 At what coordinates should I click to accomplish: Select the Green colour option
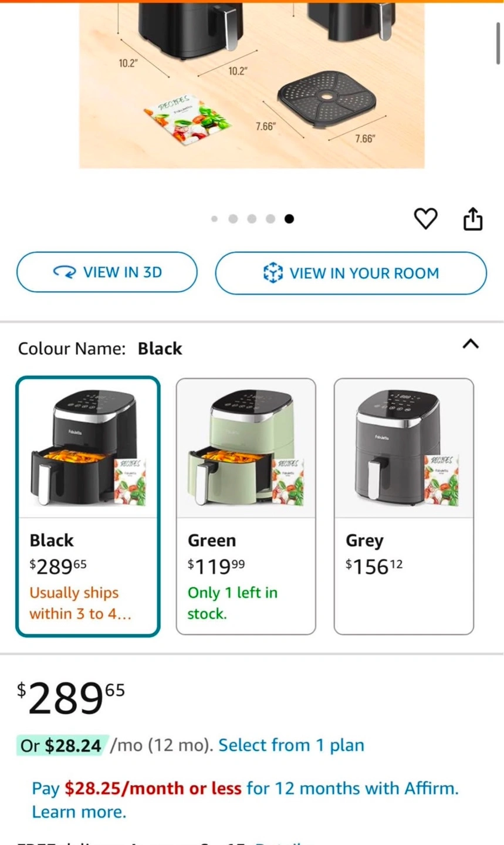click(x=246, y=506)
